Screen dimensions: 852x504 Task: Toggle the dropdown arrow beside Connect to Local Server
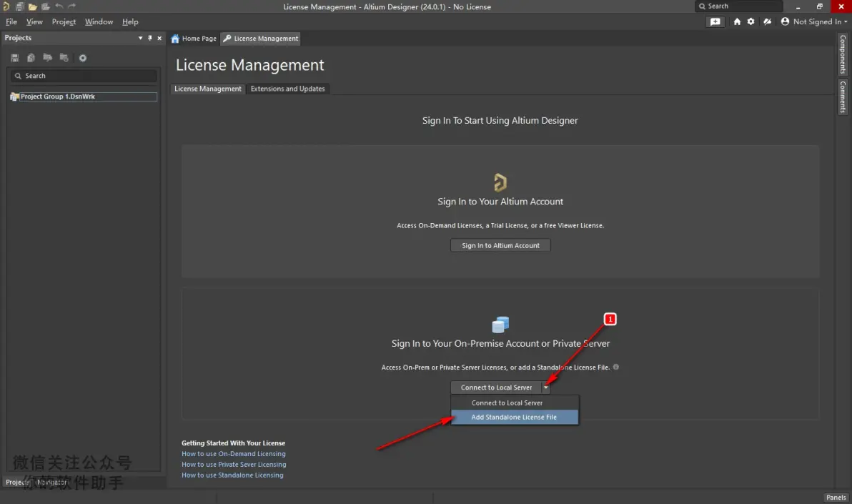[x=546, y=387]
